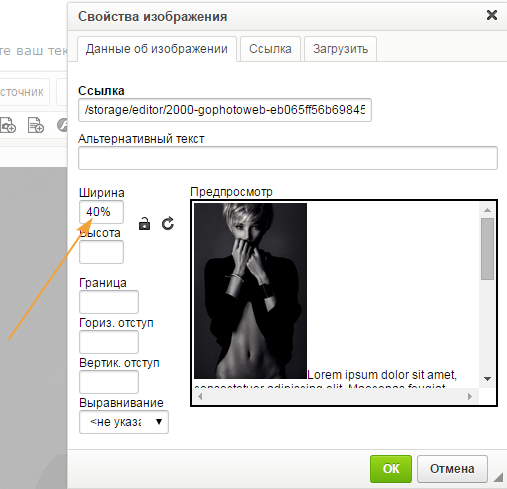Click the OK button
This screenshot has height=489, width=507.
click(x=391, y=469)
